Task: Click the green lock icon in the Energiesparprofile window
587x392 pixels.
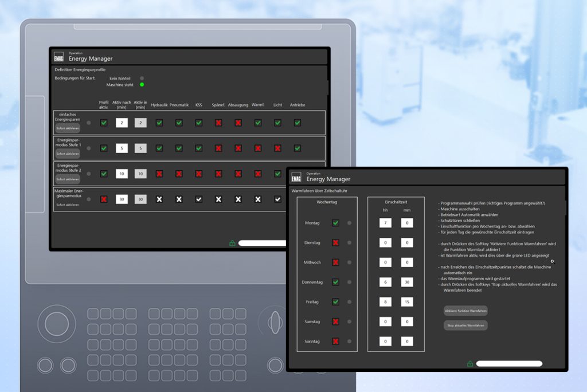Action: pyautogui.click(x=232, y=243)
